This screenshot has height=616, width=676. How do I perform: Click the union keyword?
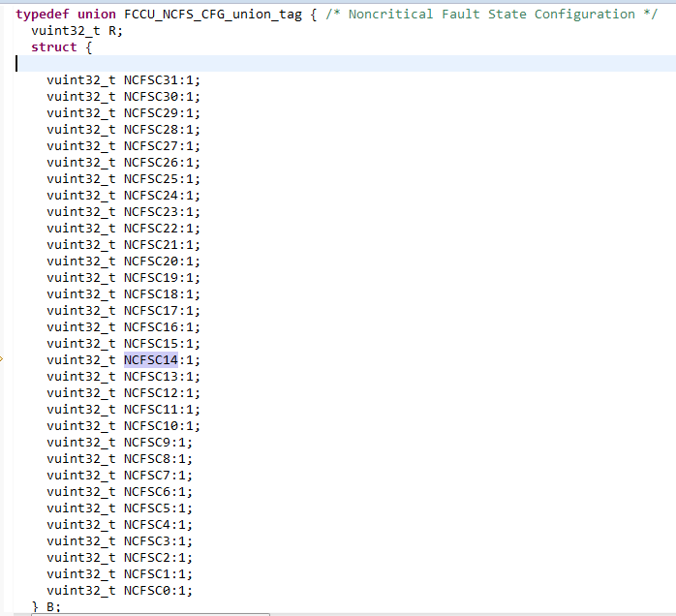(97, 15)
